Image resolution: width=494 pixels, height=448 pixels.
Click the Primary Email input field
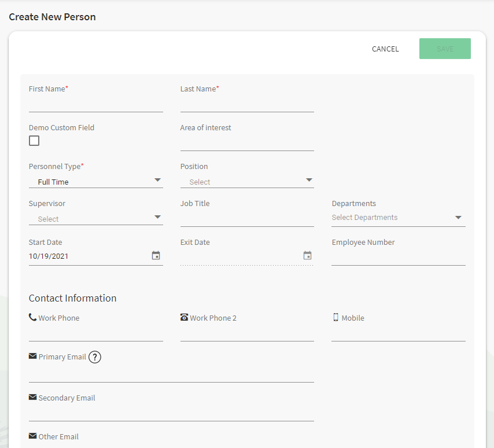point(171,374)
